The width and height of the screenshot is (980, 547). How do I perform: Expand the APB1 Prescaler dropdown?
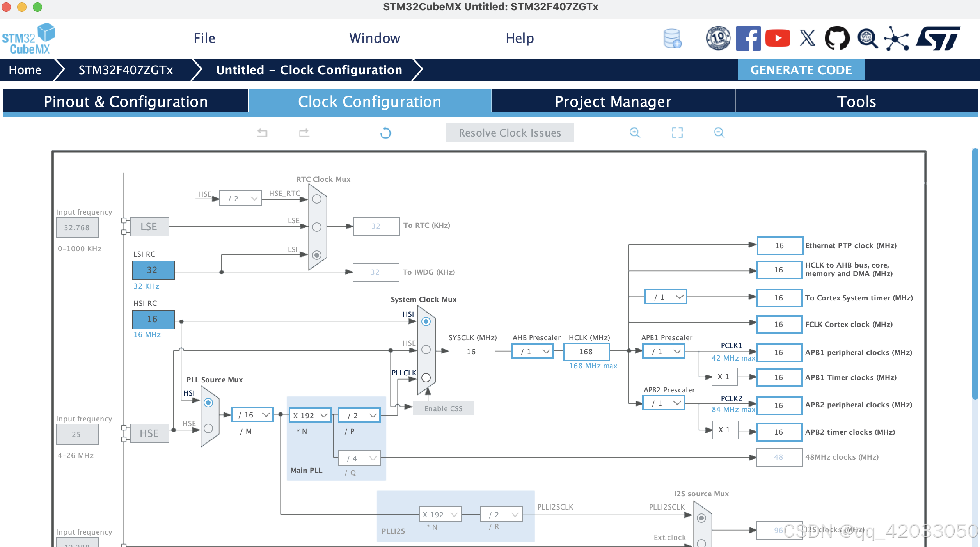coord(664,352)
